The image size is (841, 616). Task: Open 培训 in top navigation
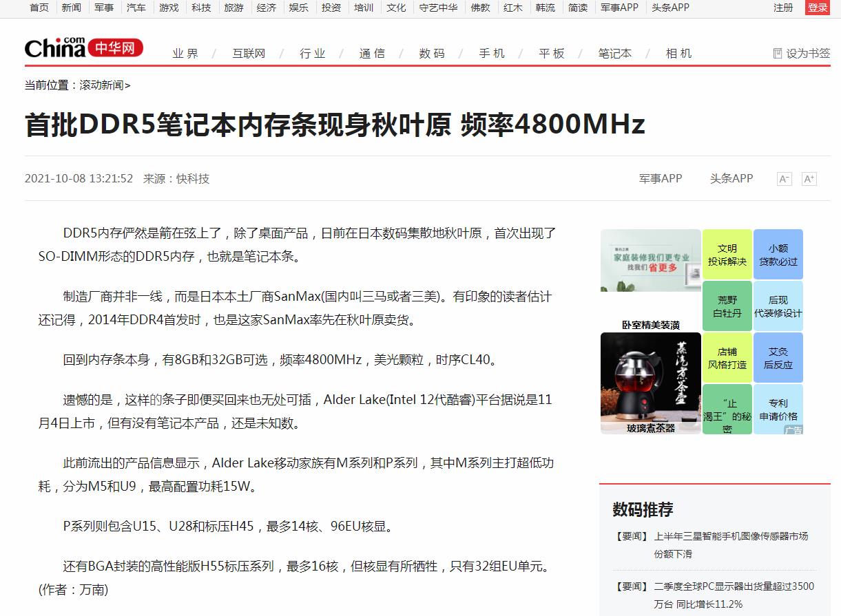[x=364, y=8]
